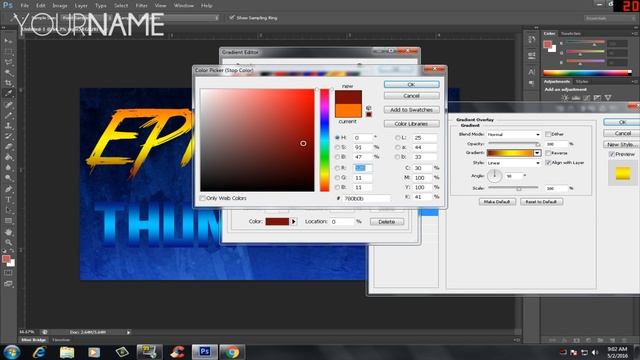Select the Move tool

tap(9, 41)
